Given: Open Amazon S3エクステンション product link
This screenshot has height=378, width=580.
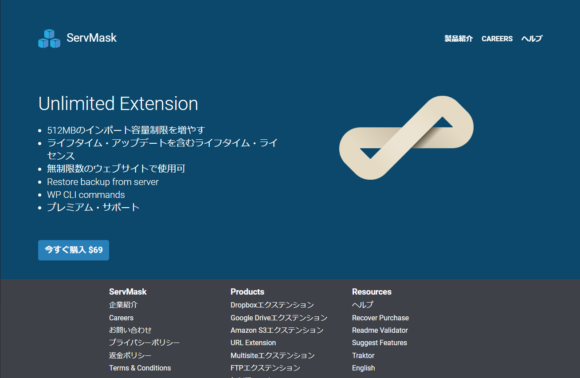Looking at the screenshot, I should coord(277,330).
